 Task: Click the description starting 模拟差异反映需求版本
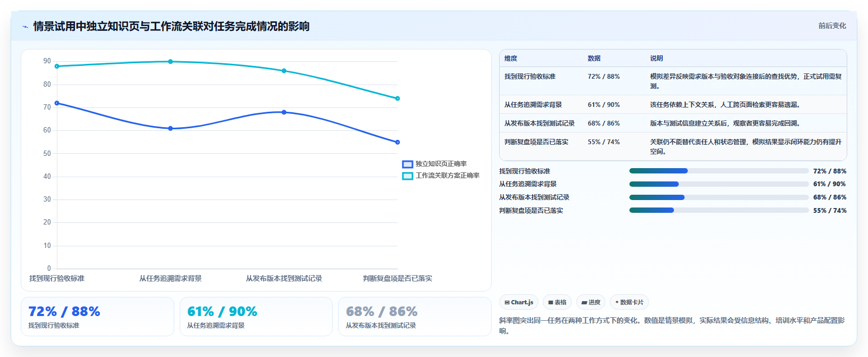pos(746,81)
